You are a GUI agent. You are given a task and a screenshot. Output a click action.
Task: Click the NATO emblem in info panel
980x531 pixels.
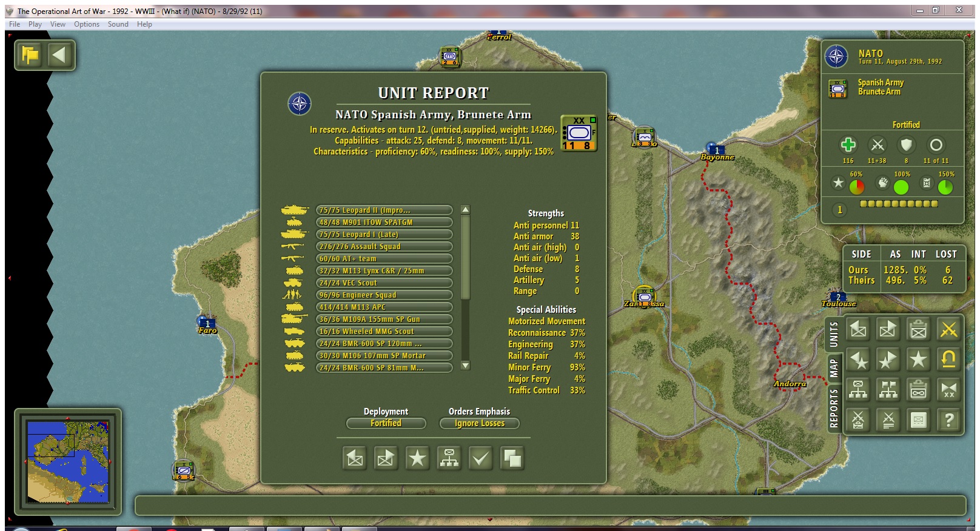point(837,57)
